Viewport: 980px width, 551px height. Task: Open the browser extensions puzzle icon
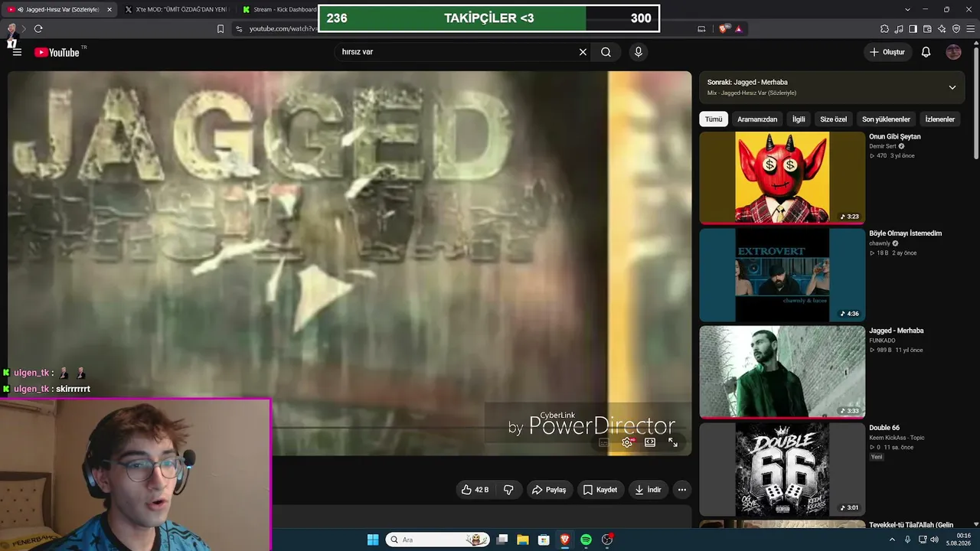click(884, 29)
